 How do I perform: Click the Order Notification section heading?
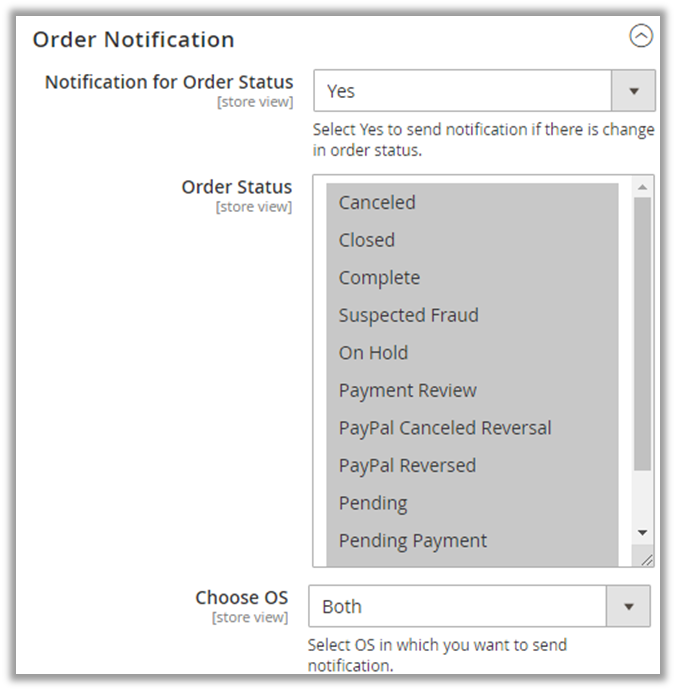tap(134, 40)
